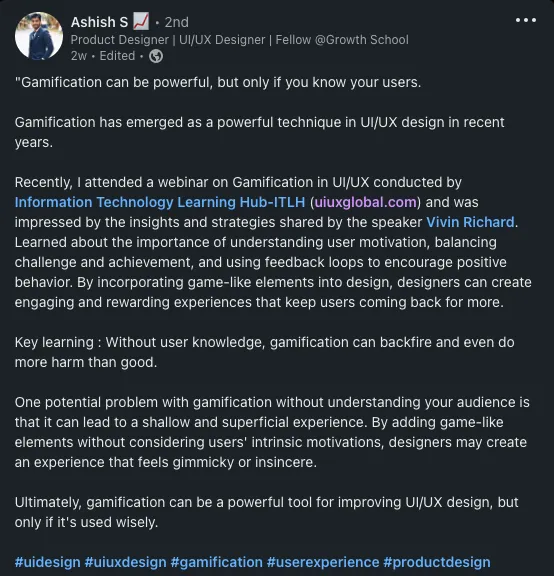Follow the #productdesign hashtag
Screen dimensions: 554x576
tap(437, 562)
